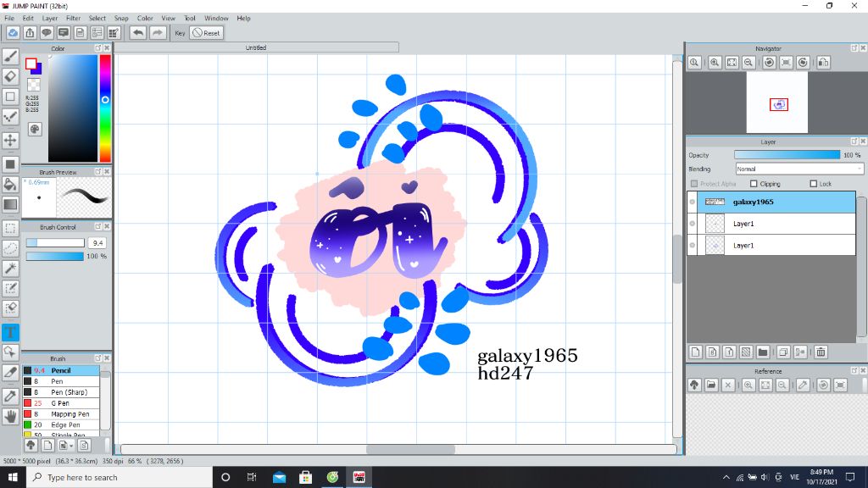The height and width of the screenshot is (488, 868).
Task: Select the galaxy1965 layer
Action: coord(771,202)
